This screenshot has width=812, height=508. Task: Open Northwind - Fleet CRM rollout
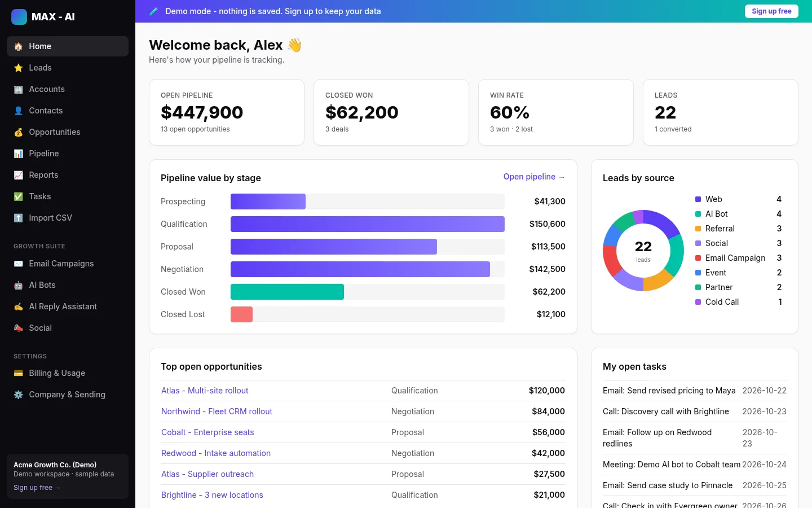(217, 411)
